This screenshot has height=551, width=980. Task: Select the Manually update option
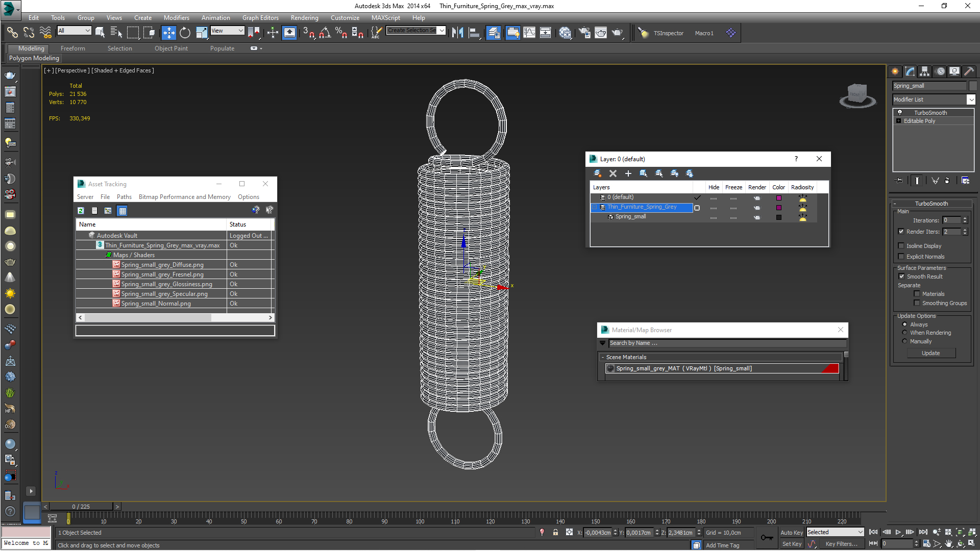[x=905, y=341]
